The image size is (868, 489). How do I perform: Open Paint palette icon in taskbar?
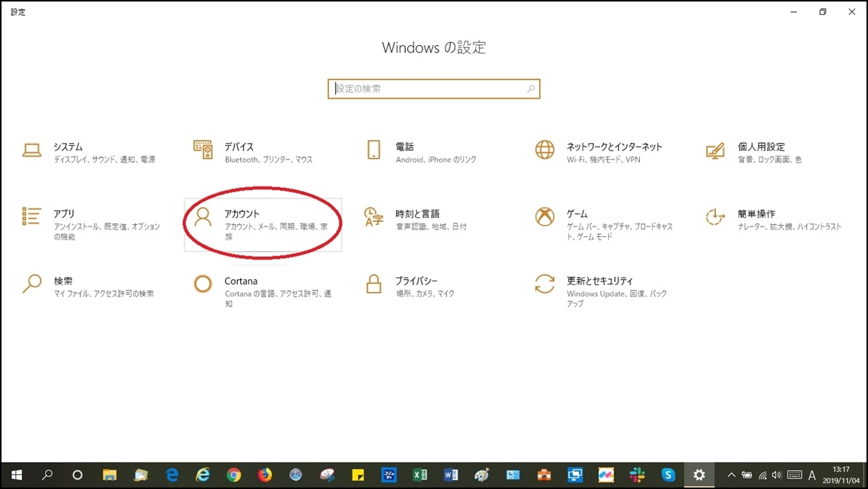pyautogui.click(x=482, y=475)
